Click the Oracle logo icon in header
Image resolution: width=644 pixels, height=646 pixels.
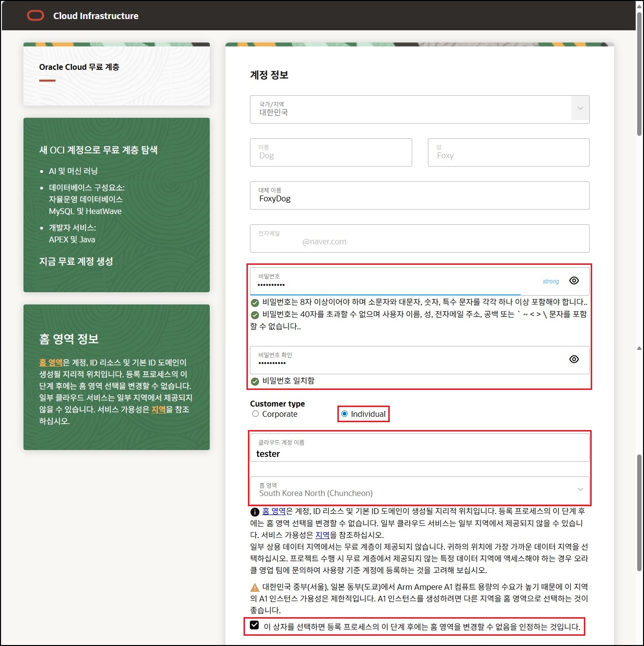click(x=36, y=16)
